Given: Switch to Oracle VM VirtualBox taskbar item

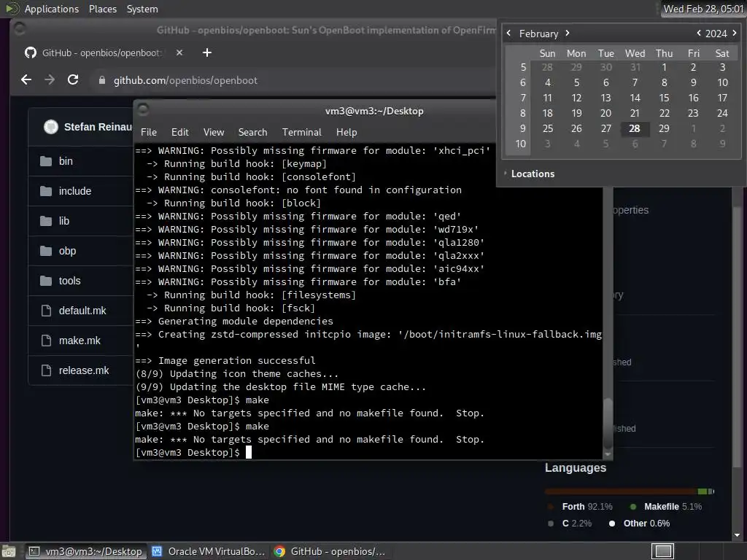Looking at the screenshot, I should [x=208, y=551].
